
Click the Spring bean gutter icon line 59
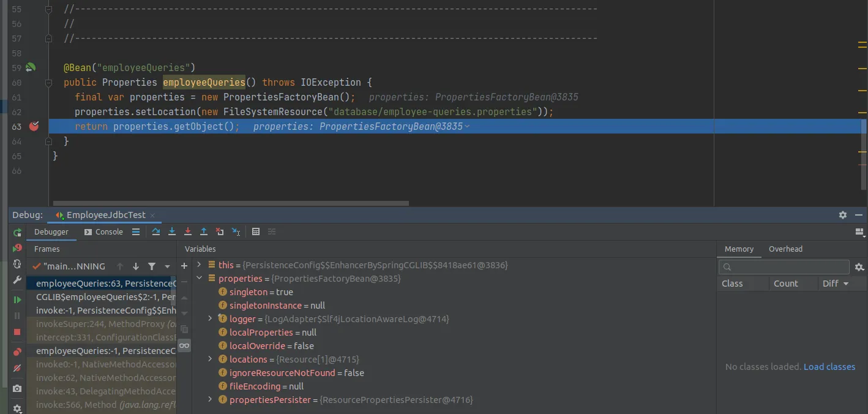click(30, 67)
